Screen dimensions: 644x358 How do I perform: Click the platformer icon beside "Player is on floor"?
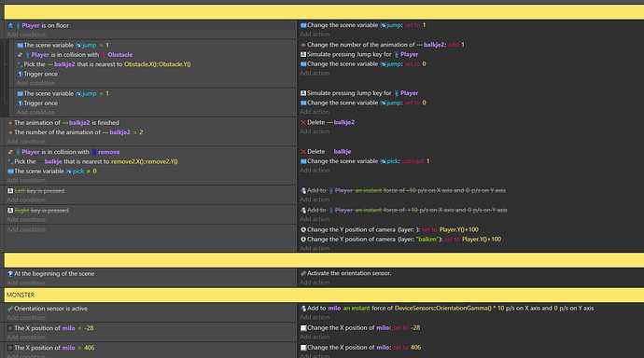click(10, 25)
